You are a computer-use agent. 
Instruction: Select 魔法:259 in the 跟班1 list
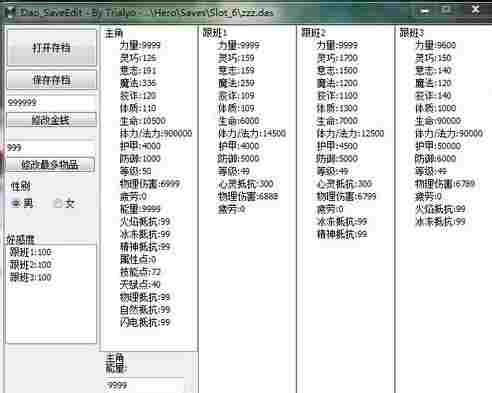pos(236,83)
